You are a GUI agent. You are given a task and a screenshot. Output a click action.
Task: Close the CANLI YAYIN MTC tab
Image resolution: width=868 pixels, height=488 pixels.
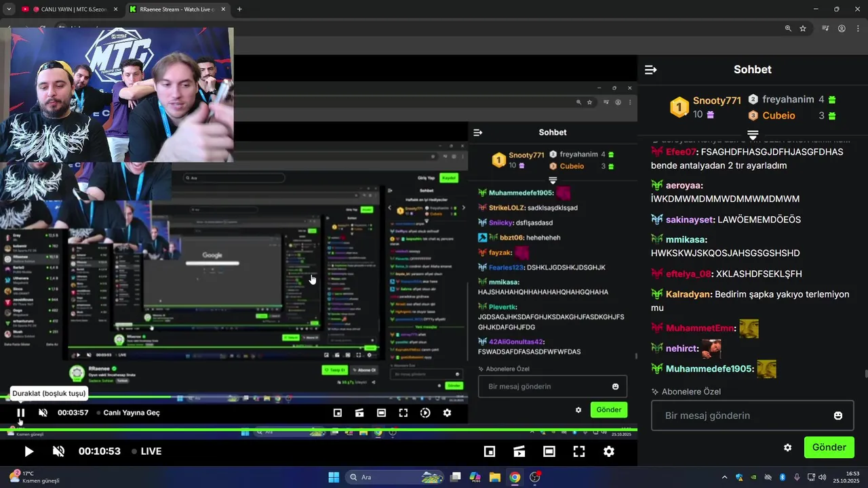click(x=115, y=9)
